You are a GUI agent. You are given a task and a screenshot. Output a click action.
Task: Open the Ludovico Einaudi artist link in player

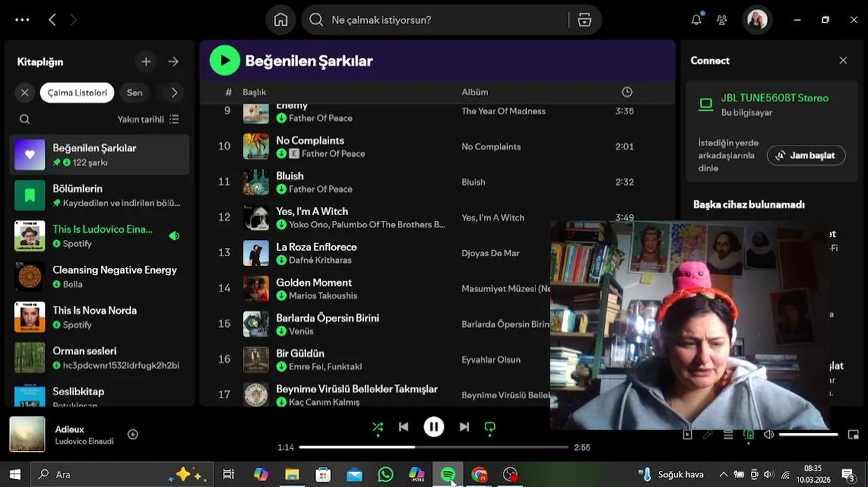[x=85, y=441]
